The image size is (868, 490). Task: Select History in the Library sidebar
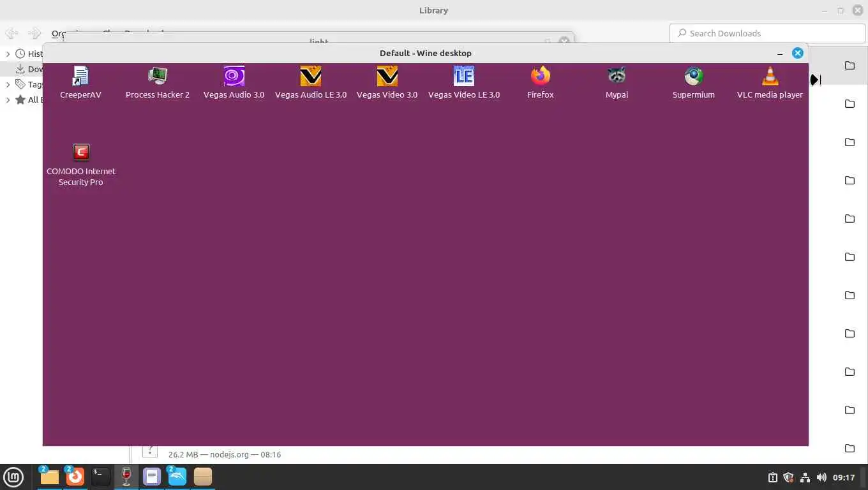pyautogui.click(x=29, y=54)
